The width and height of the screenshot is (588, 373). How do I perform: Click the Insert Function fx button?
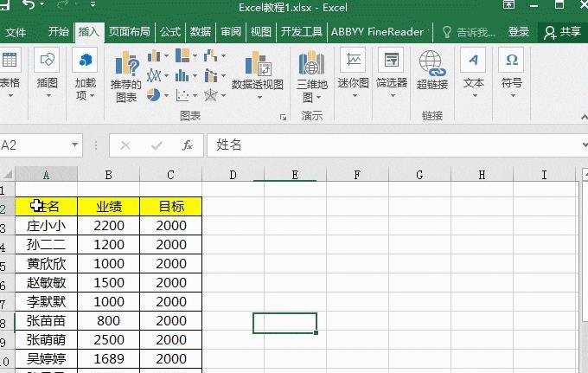[x=188, y=145]
